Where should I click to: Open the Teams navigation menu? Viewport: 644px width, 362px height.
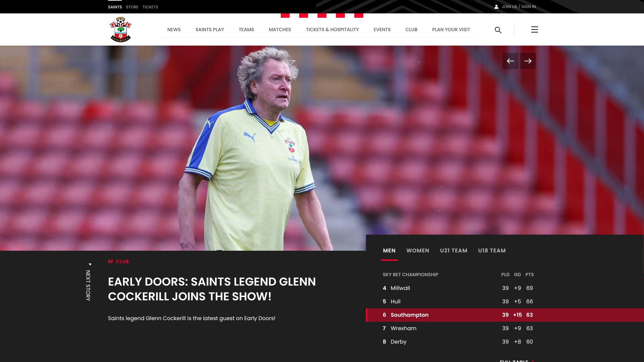[x=246, y=29]
